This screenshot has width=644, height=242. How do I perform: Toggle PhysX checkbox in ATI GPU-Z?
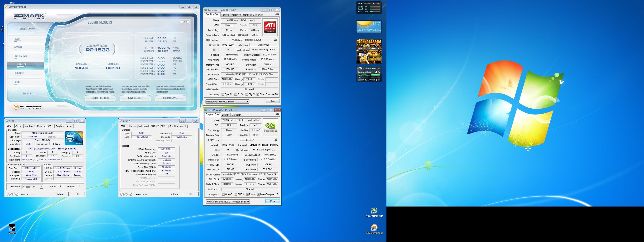(247, 94)
